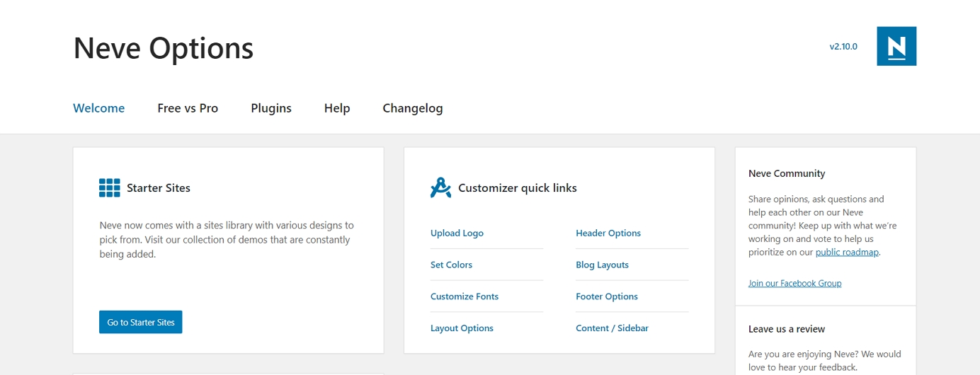This screenshot has height=375, width=980.
Task: Switch to the Free vs Pro tab
Action: tap(188, 108)
